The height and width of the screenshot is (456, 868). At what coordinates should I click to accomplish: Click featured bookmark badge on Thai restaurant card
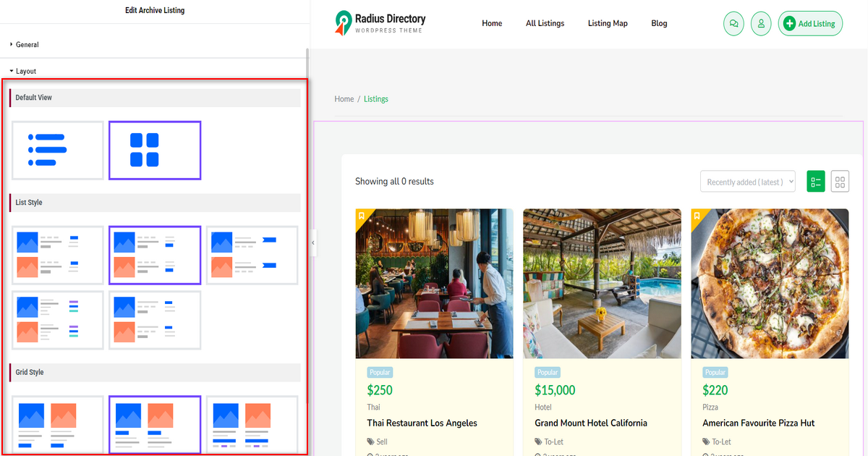pos(362,216)
